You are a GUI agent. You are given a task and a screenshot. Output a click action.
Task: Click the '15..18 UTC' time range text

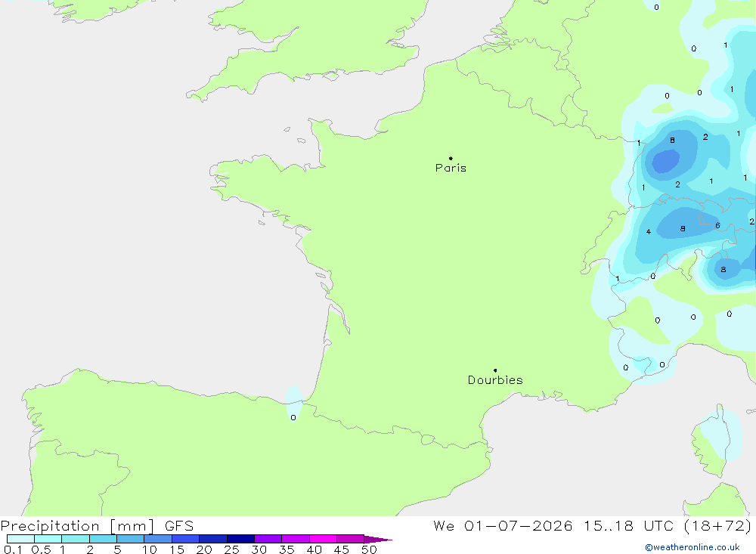[x=629, y=526]
